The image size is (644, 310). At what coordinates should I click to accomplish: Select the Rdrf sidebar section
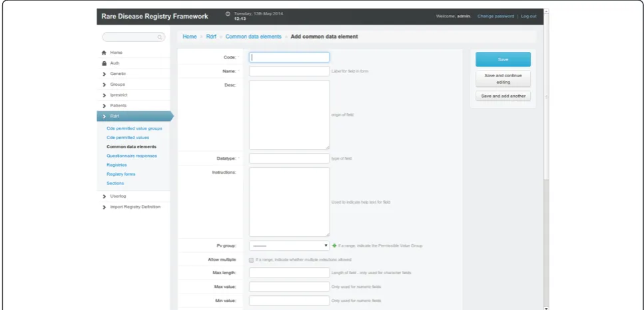pyautogui.click(x=135, y=116)
